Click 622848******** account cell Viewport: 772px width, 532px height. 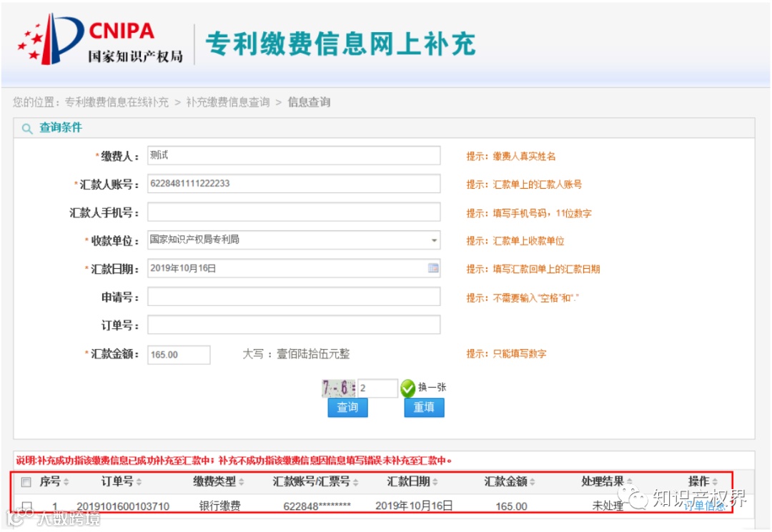(x=317, y=506)
